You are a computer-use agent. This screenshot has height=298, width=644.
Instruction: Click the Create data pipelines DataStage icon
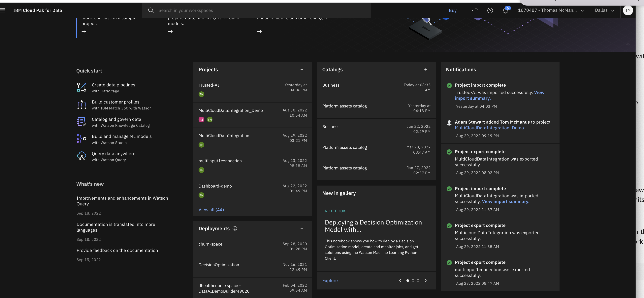coord(81,87)
